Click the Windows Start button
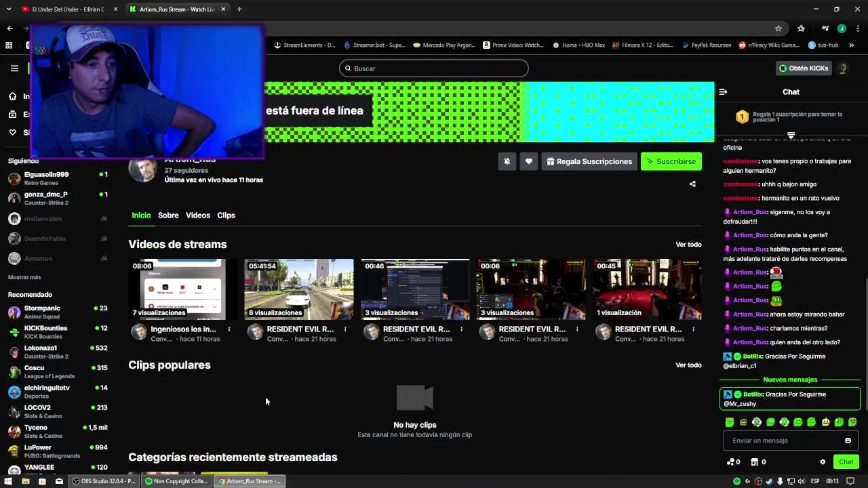Viewport: 868px width, 488px height. coord(8,481)
